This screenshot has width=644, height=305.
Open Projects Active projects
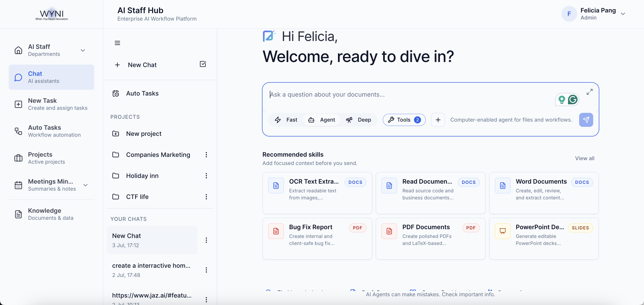(x=51, y=158)
